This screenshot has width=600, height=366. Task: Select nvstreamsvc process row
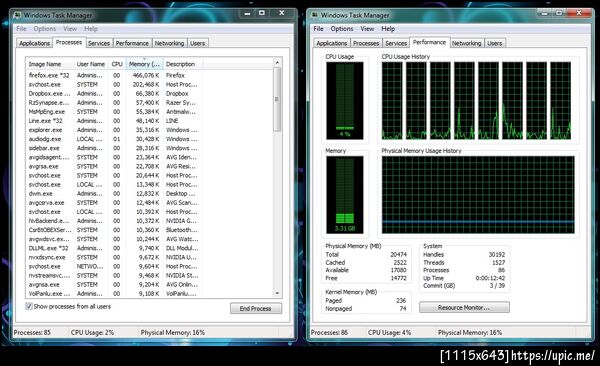114,276
